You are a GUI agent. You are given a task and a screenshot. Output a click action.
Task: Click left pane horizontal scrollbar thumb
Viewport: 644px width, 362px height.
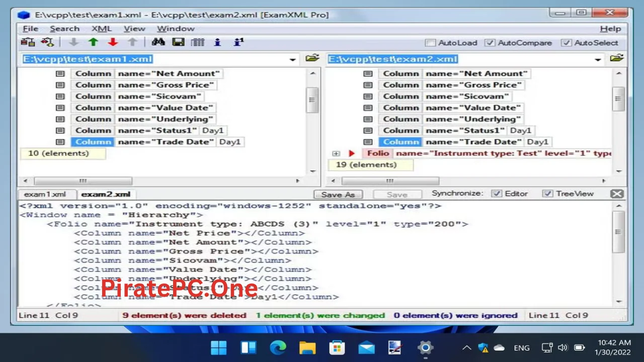83,180
